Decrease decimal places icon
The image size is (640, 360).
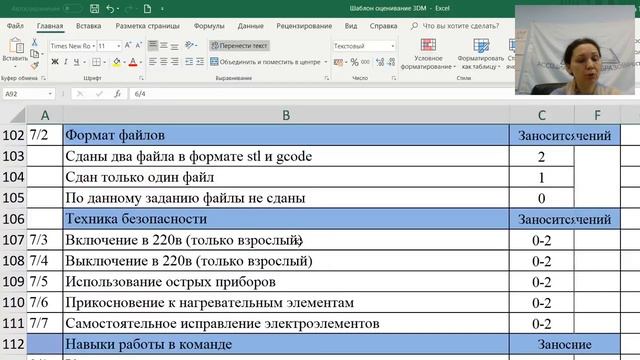click(391, 62)
